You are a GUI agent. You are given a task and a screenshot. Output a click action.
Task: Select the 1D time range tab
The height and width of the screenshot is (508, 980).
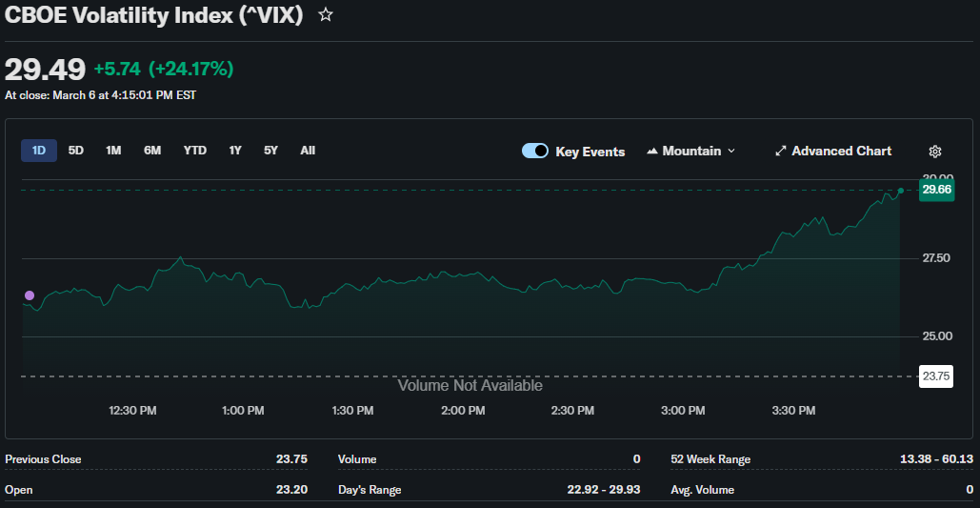click(x=39, y=151)
